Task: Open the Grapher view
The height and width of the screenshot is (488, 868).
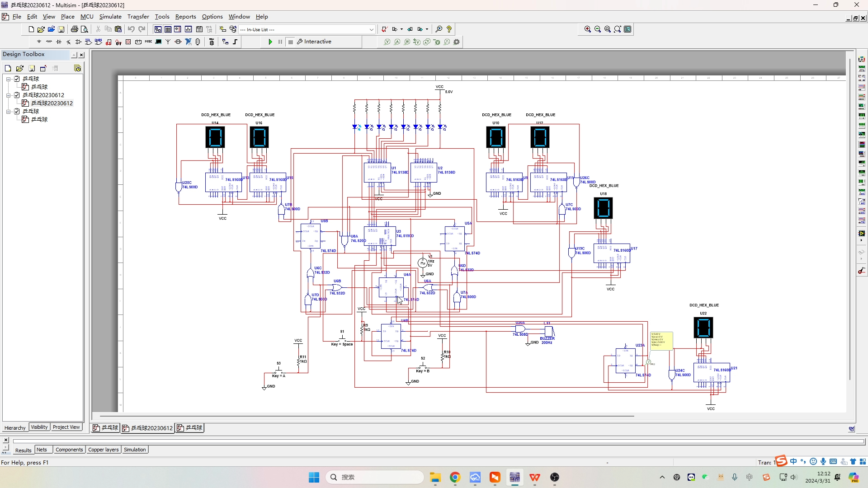Action: (x=188, y=29)
